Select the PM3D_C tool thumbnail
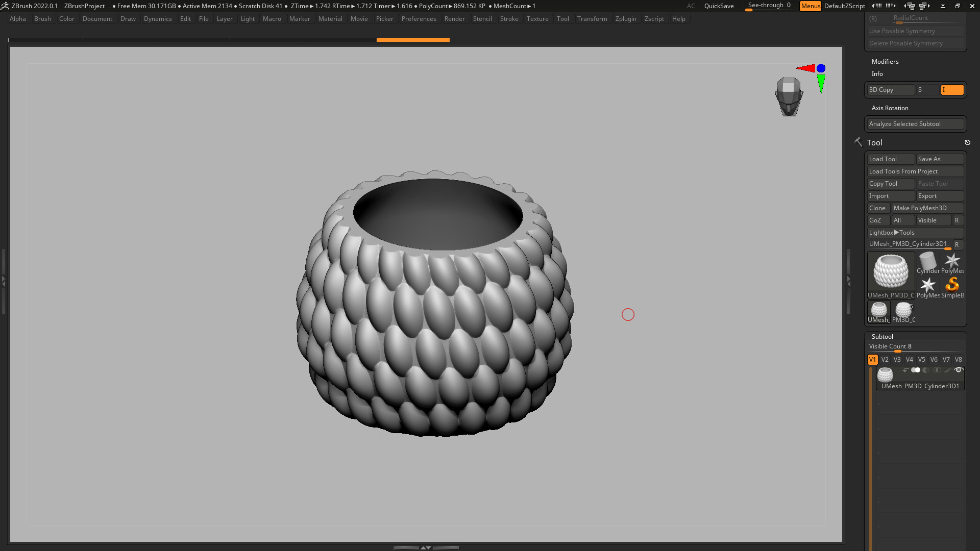Screen dimensions: 980x551 pos(903,312)
